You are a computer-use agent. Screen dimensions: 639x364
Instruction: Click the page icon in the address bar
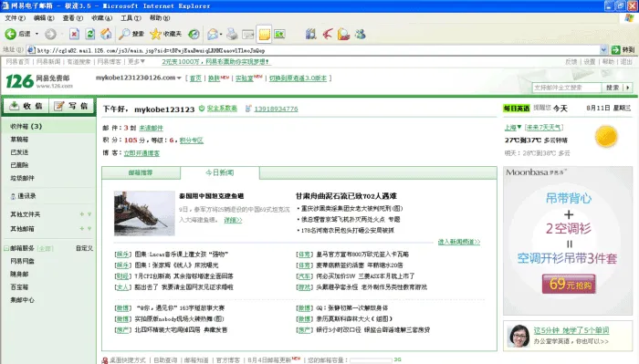tap(31, 50)
